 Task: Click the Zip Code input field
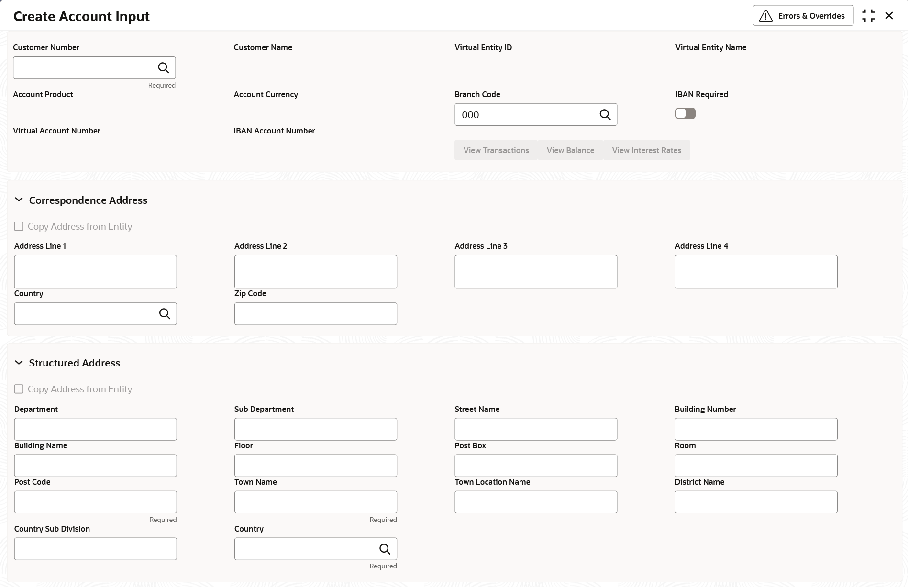click(316, 314)
